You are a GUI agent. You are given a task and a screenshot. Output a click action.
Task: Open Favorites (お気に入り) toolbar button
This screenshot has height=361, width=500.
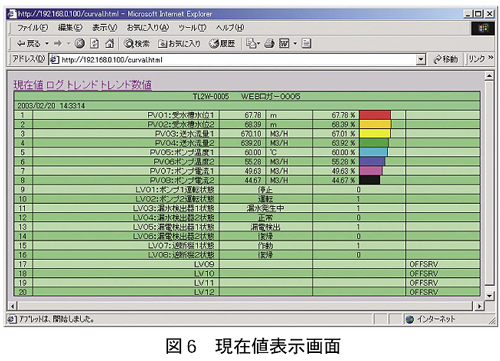click(x=179, y=44)
